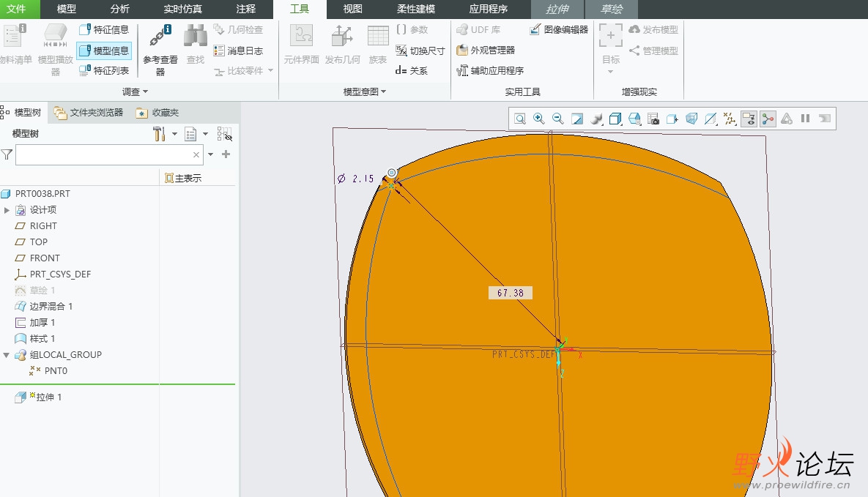Open the 外观管理器 button

486,50
